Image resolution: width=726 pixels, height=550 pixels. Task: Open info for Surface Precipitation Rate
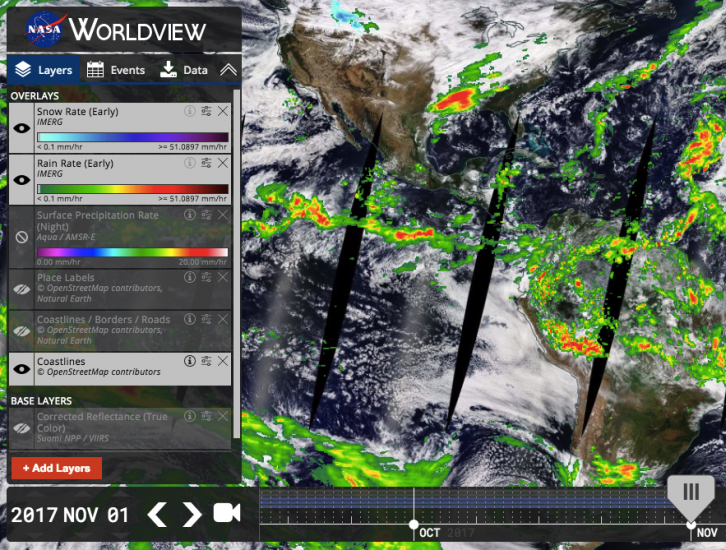(x=189, y=215)
